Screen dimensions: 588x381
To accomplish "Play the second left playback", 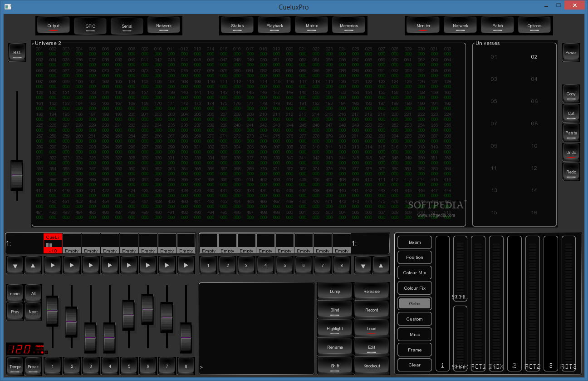I will tap(71, 265).
